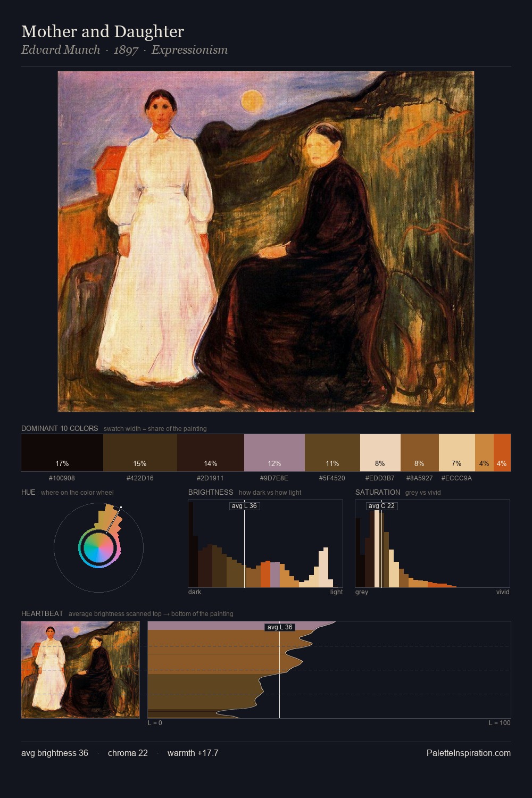Click the 'chroma 22' footer stat
The width and height of the screenshot is (532, 798).
[128, 753]
